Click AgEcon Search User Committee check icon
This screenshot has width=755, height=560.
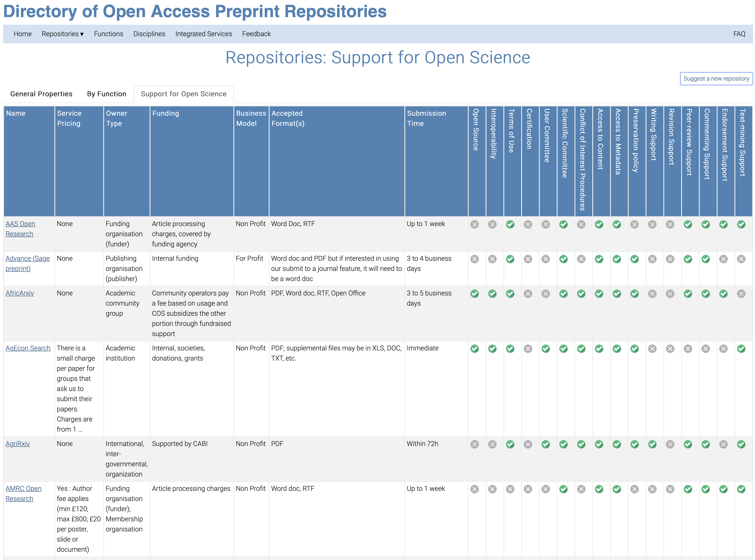click(545, 349)
